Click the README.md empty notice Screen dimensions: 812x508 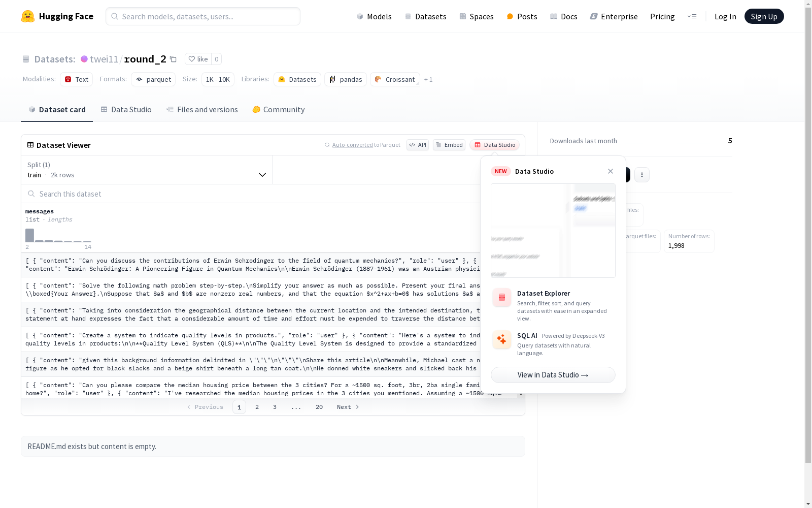[x=273, y=446]
